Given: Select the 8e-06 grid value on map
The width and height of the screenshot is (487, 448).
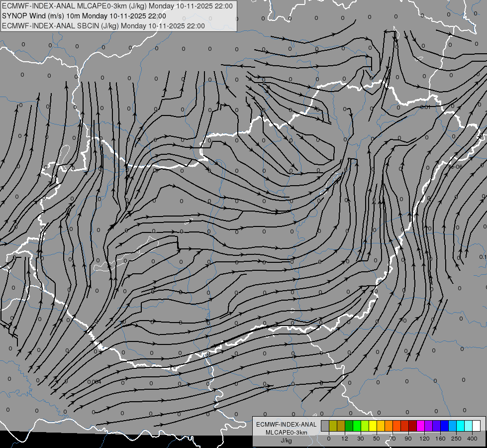Looking at the screenshot, I should 455,167.
